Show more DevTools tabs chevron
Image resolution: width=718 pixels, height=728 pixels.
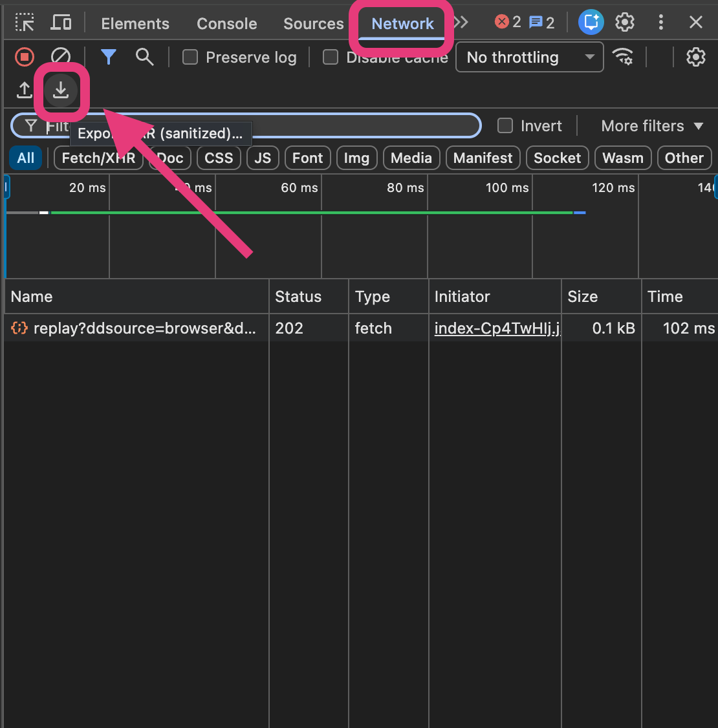coord(461,23)
